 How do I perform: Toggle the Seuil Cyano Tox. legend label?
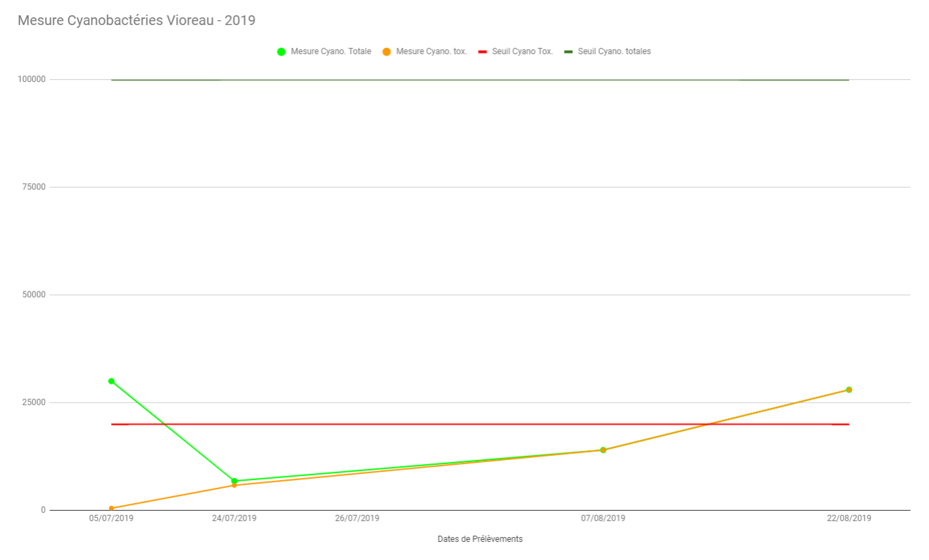pos(522,51)
